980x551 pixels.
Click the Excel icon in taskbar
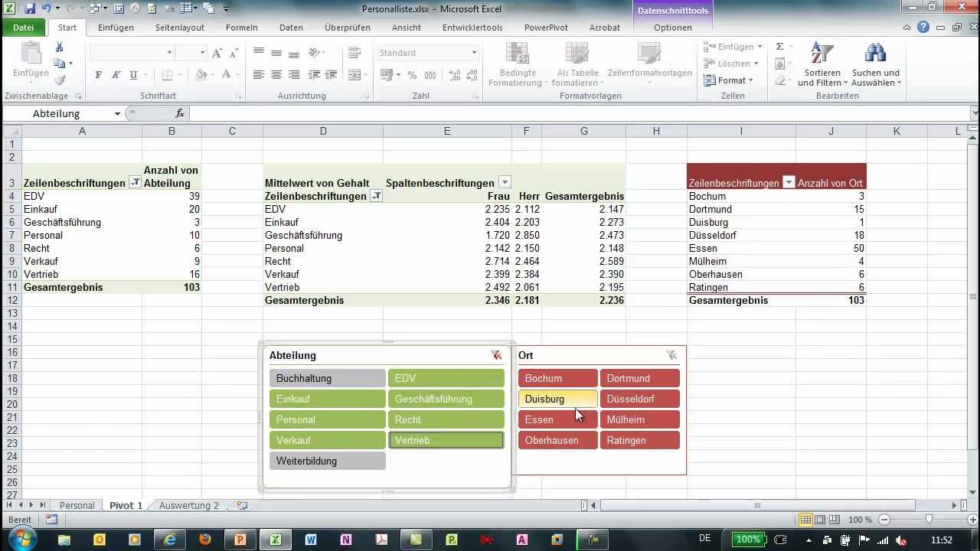coord(275,540)
